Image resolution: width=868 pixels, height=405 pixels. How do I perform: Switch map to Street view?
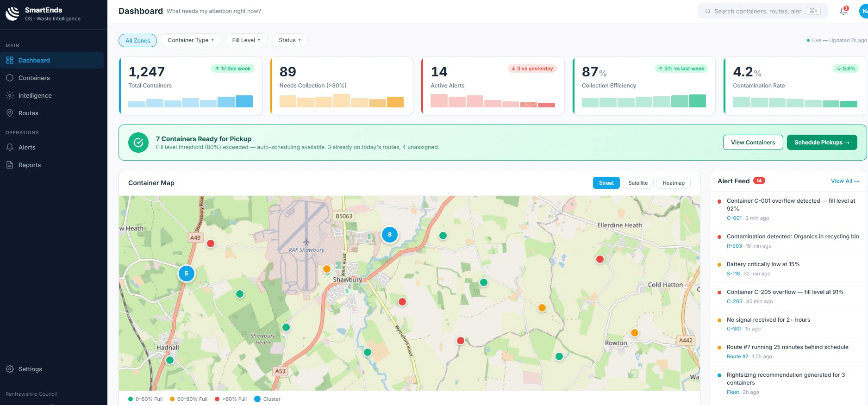(606, 183)
